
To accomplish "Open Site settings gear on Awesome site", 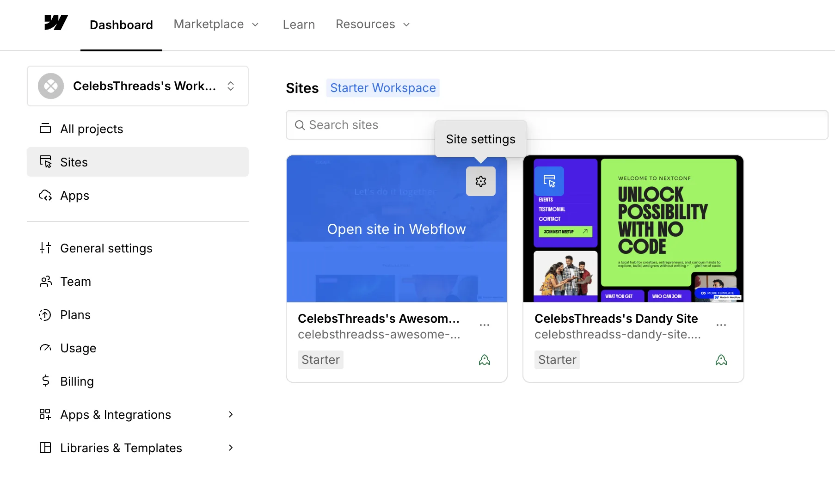I will (x=481, y=181).
